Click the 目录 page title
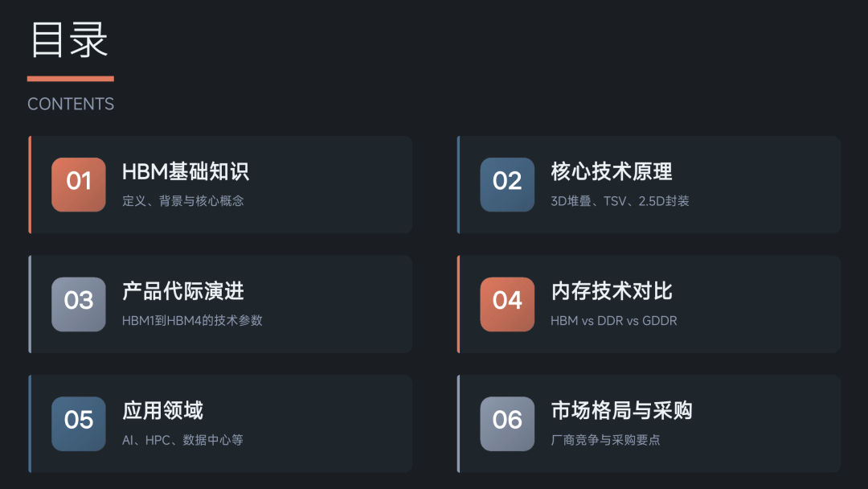 69,40
